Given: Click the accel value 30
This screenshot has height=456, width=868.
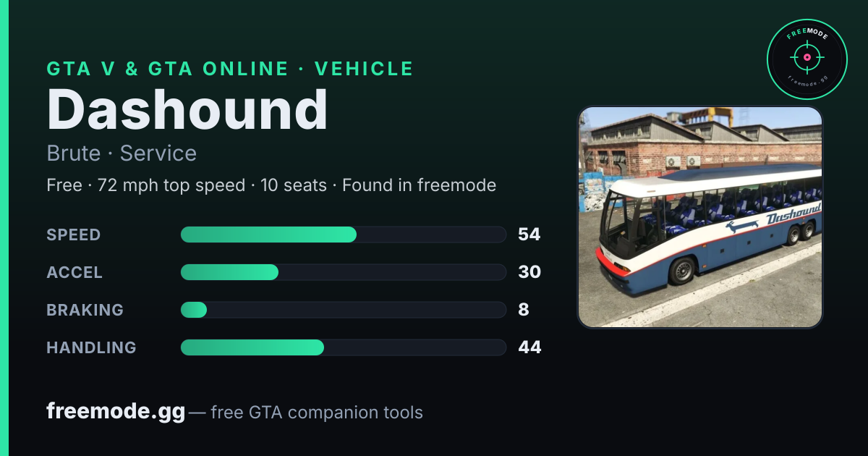Looking at the screenshot, I should pyautogui.click(x=529, y=272).
